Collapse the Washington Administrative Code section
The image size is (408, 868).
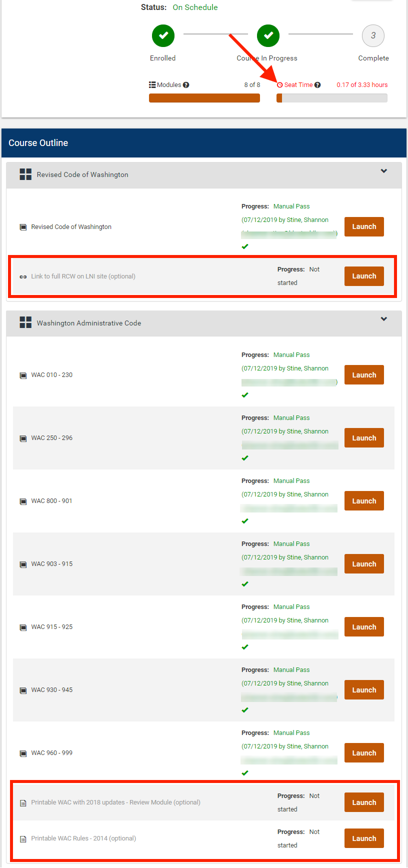click(384, 319)
